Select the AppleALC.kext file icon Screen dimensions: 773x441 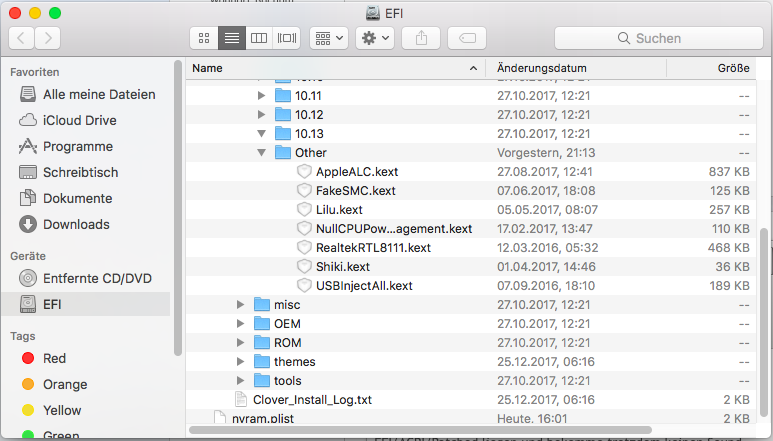point(304,171)
